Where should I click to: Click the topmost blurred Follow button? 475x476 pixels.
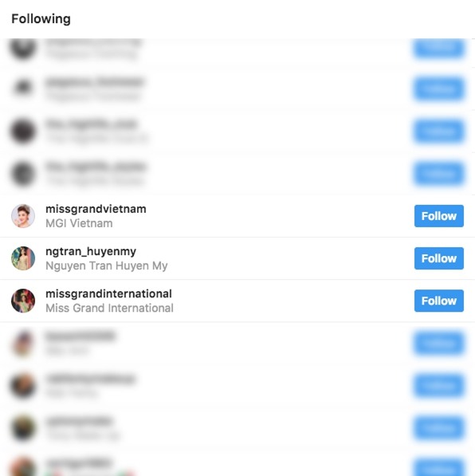point(439,48)
